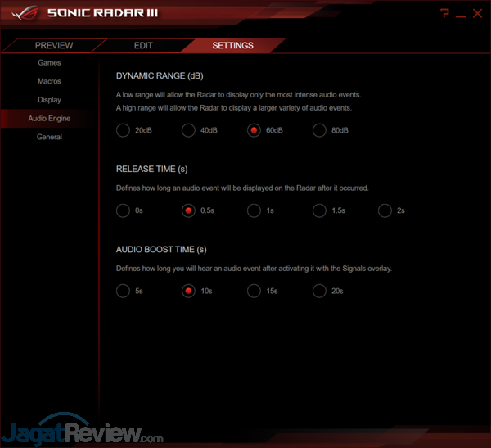Image resolution: width=491 pixels, height=448 pixels.
Task: Set audio boost time to 5s
Action: 123,291
